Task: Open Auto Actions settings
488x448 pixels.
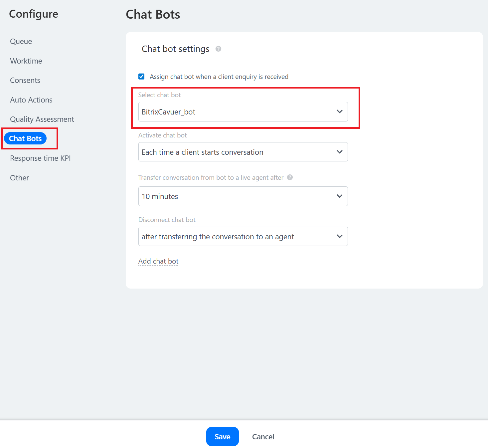Action: 31,100
